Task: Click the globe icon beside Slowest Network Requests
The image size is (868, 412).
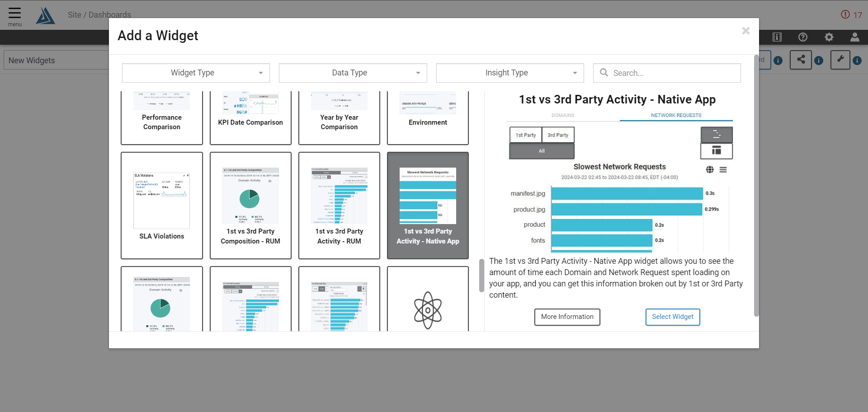Action: [x=710, y=170]
